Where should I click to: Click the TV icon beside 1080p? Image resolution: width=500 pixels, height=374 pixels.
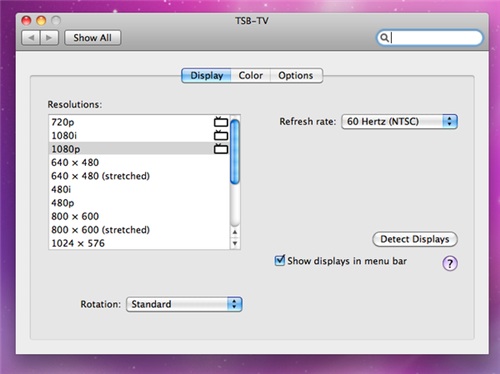tap(221, 148)
